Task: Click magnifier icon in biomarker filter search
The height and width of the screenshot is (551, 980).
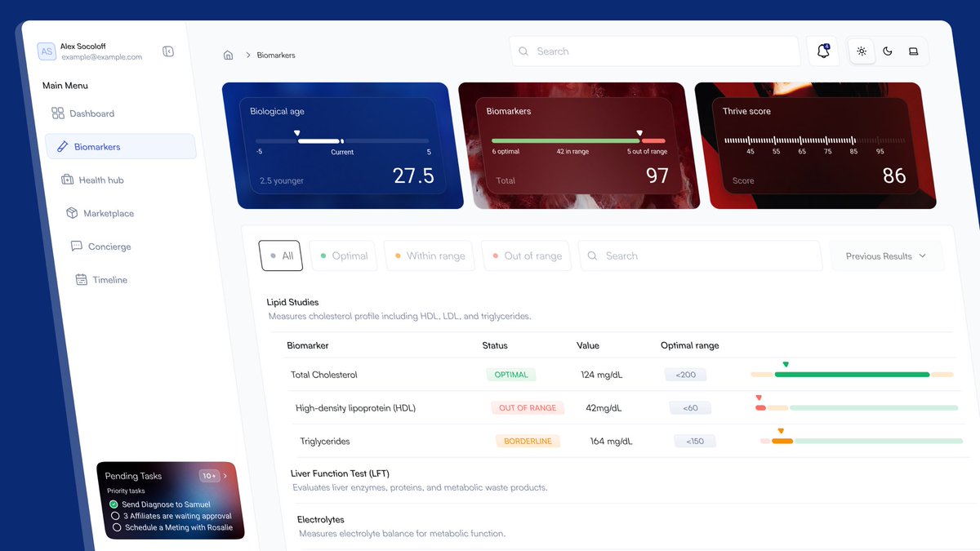Action: coord(593,256)
